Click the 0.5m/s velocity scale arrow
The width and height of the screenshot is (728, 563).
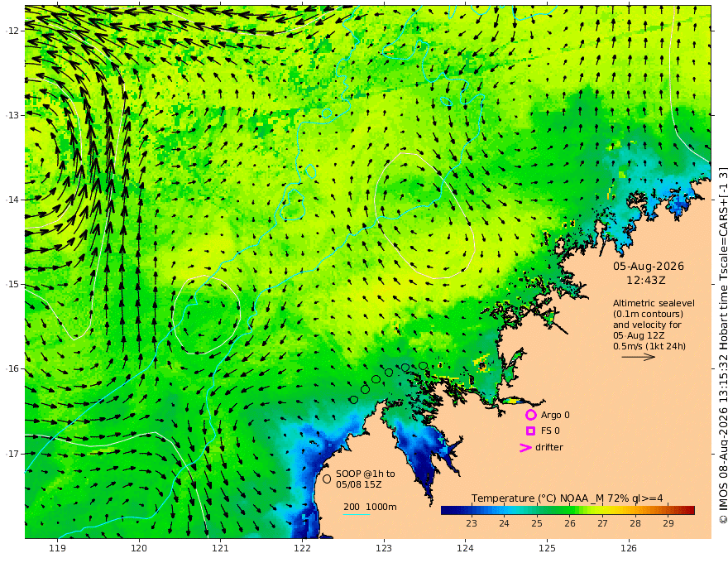pos(639,357)
